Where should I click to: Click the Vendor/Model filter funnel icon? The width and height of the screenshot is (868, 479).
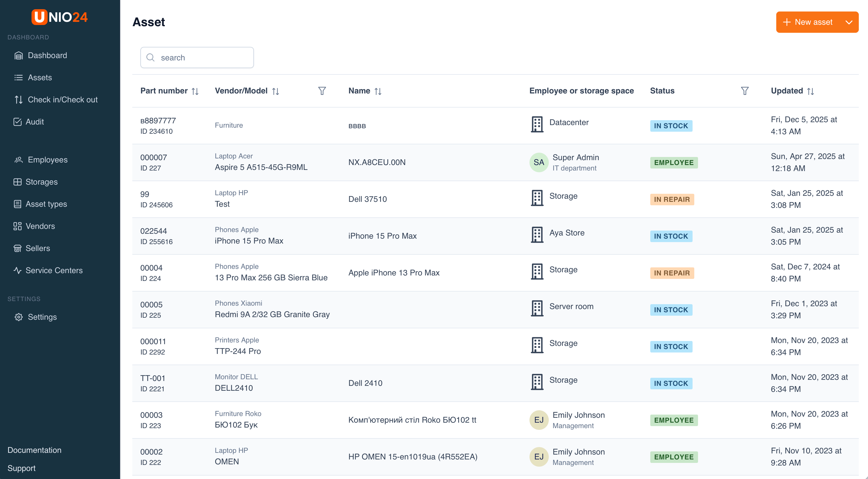[322, 91]
